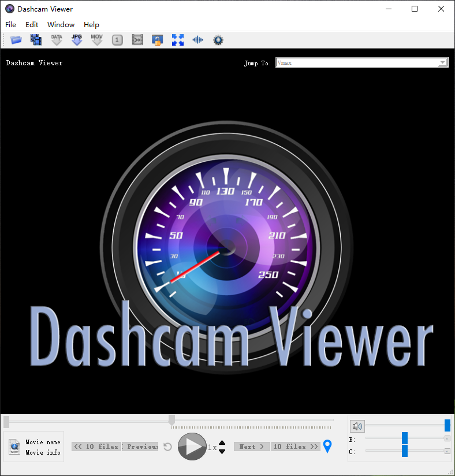Open movie files with the folder icon
This screenshot has width=455, height=476.
click(16, 40)
